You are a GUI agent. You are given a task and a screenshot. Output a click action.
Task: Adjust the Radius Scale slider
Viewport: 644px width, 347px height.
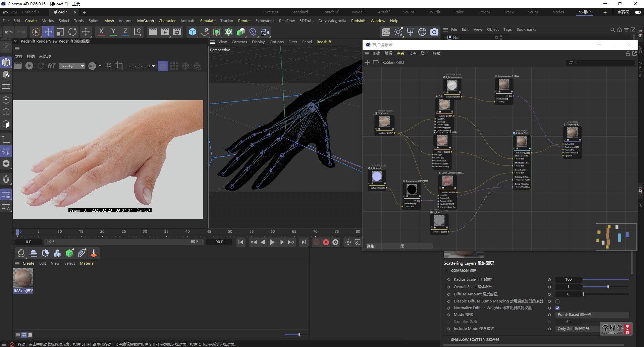(x=606, y=280)
